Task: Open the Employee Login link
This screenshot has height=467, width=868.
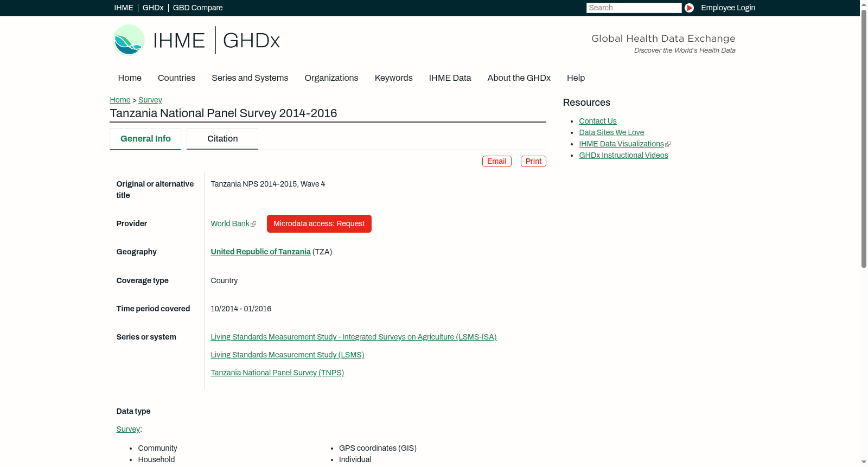Action: point(728,8)
